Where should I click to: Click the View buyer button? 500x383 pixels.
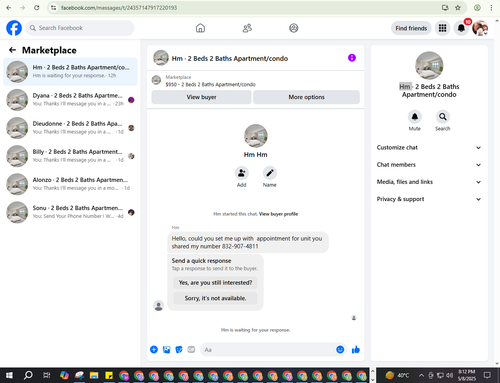tap(201, 97)
